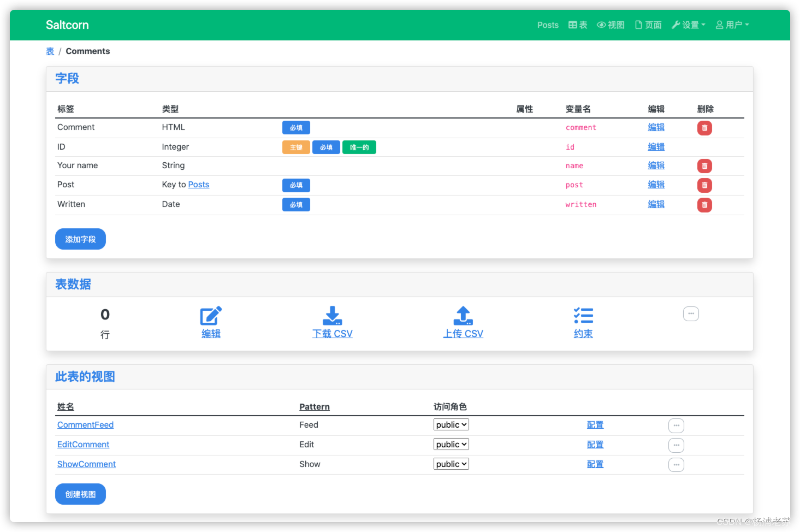Click the 必填 badge on Comment row
Viewport: 800px width, 532px height.
[x=296, y=128]
